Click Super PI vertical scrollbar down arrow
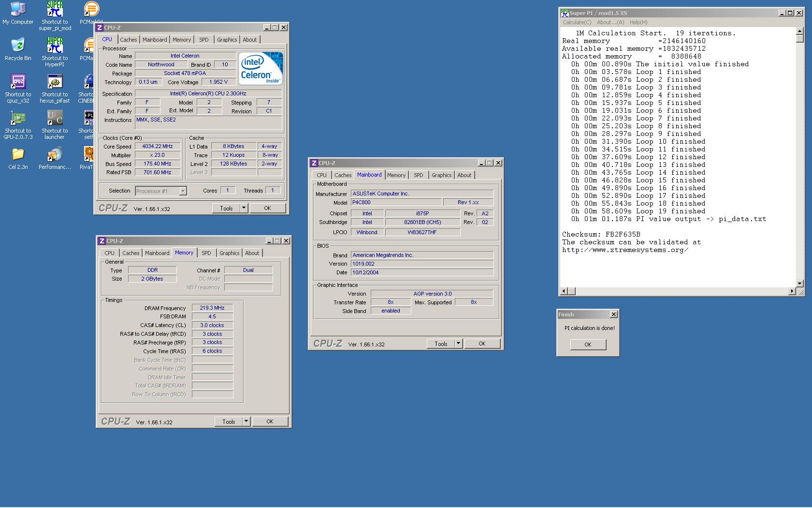This screenshot has width=812, height=508. (799, 284)
